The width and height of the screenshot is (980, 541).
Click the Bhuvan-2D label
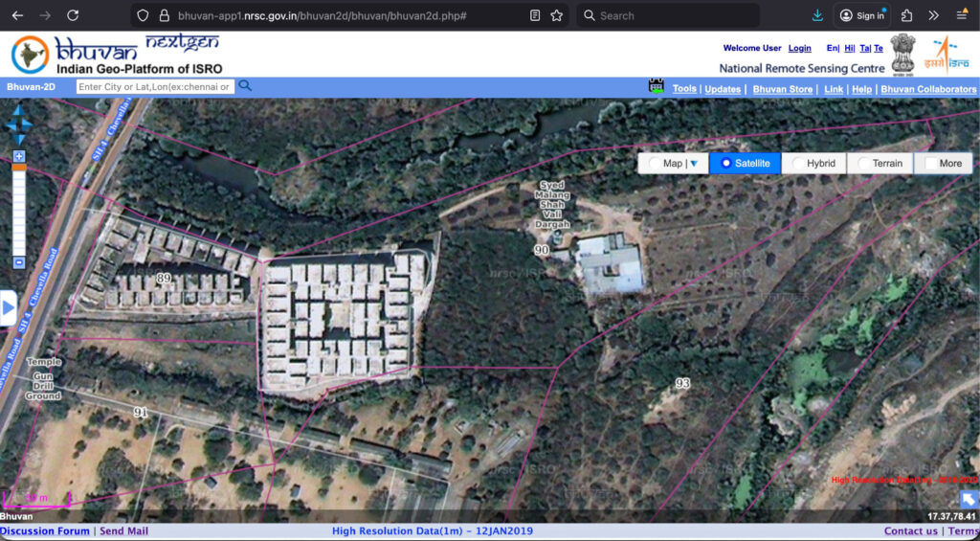32,87
